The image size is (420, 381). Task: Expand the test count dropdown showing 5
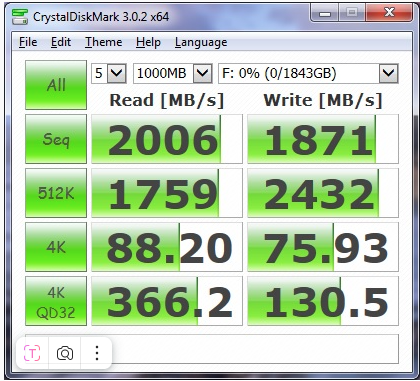coord(109,73)
